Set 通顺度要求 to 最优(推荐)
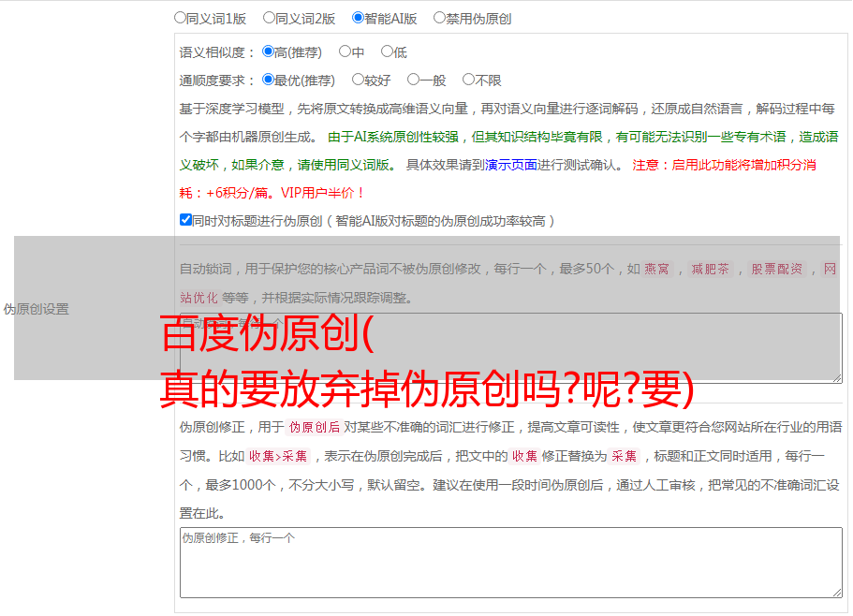 (x=268, y=80)
